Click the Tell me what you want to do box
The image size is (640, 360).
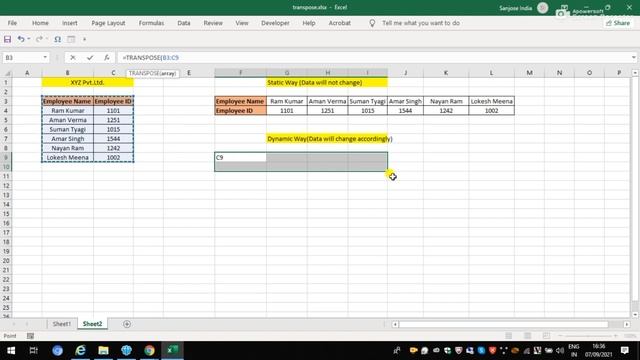tap(420, 23)
